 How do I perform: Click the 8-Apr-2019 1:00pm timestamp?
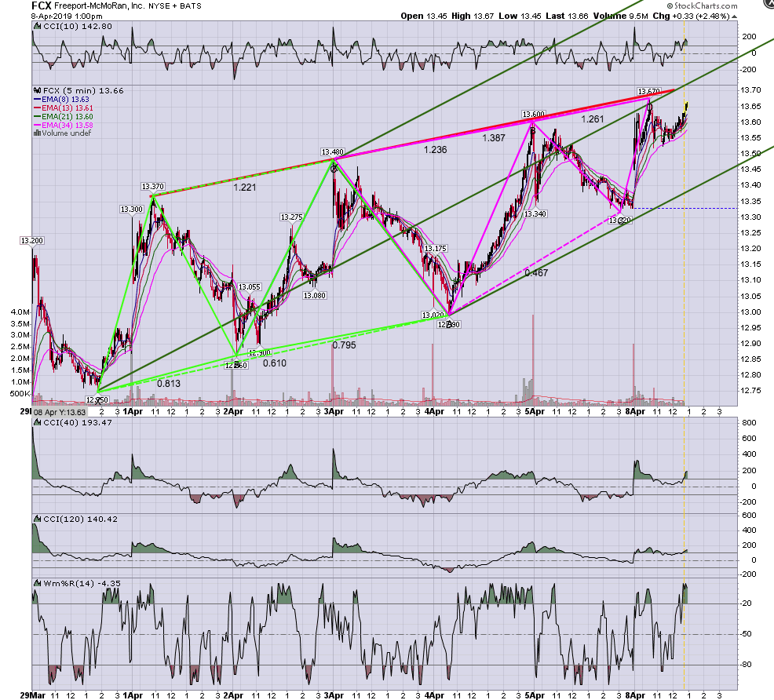(67, 16)
